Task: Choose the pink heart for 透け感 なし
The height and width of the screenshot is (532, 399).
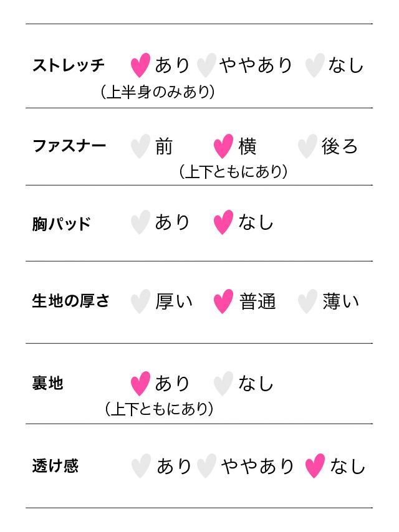Action: [315, 466]
